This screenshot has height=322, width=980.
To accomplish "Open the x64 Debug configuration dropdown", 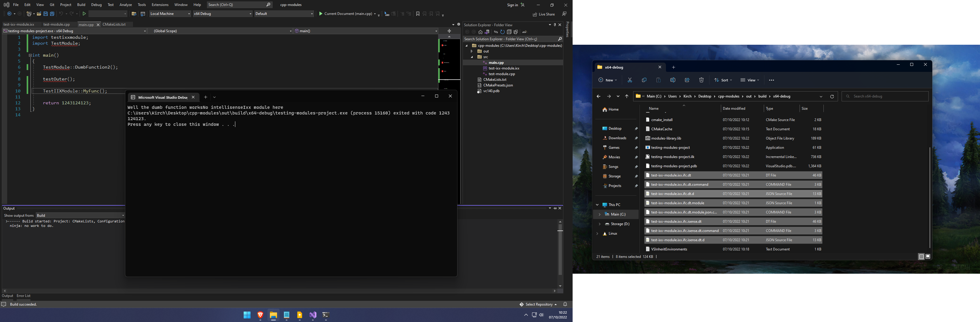I will pos(222,14).
